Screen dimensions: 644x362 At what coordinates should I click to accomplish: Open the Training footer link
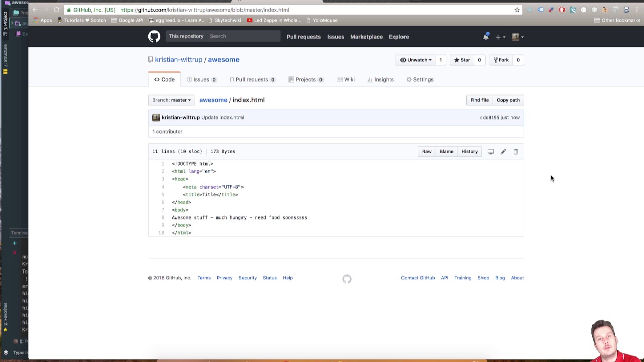(x=463, y=278)
